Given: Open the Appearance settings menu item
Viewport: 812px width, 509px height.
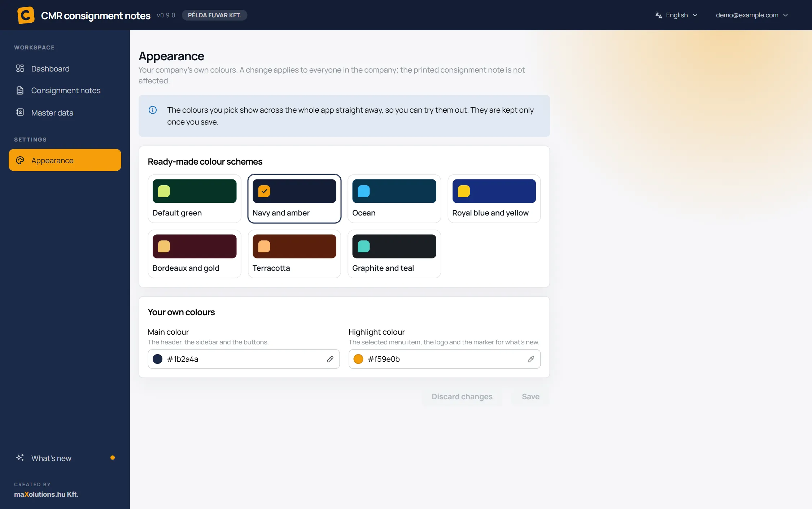Looking at the screenshot, I should [65, 160].
